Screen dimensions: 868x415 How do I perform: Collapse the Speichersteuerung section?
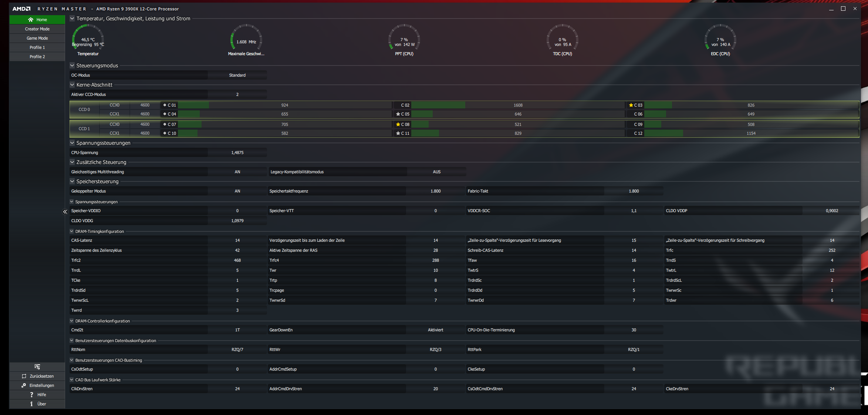coord(72,181)
